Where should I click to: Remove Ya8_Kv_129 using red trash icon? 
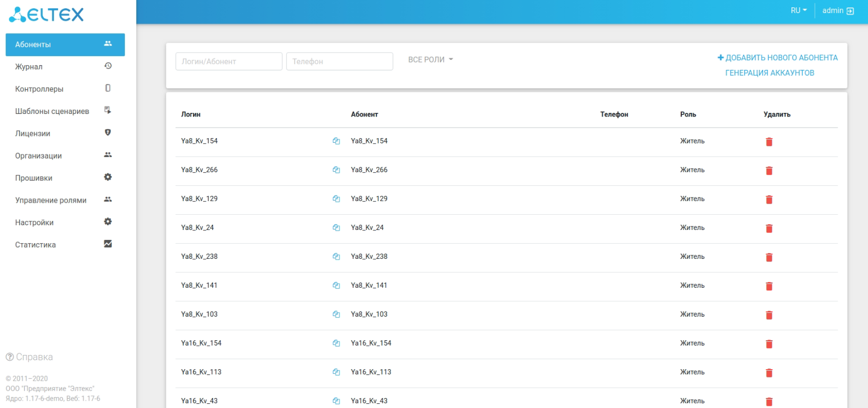coord(769,200)
